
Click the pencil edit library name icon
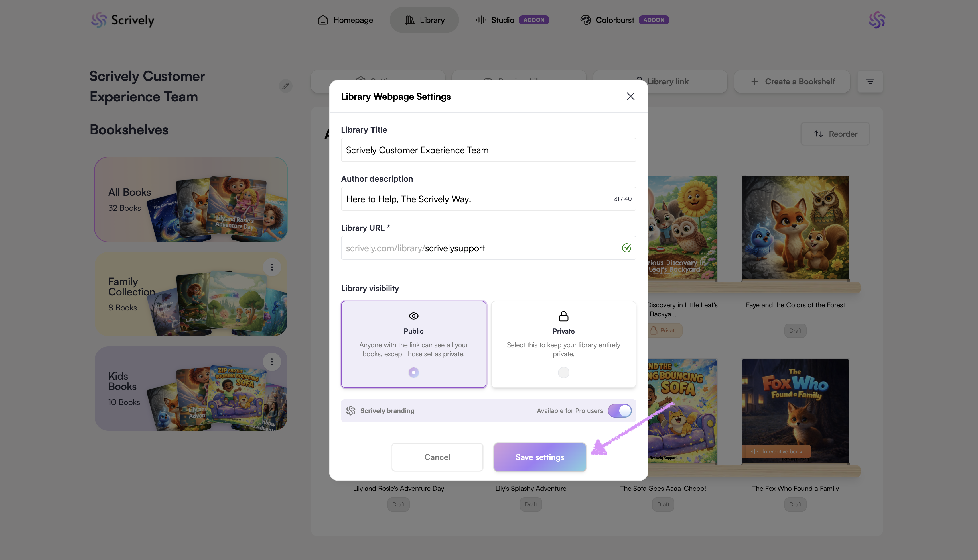286,86
